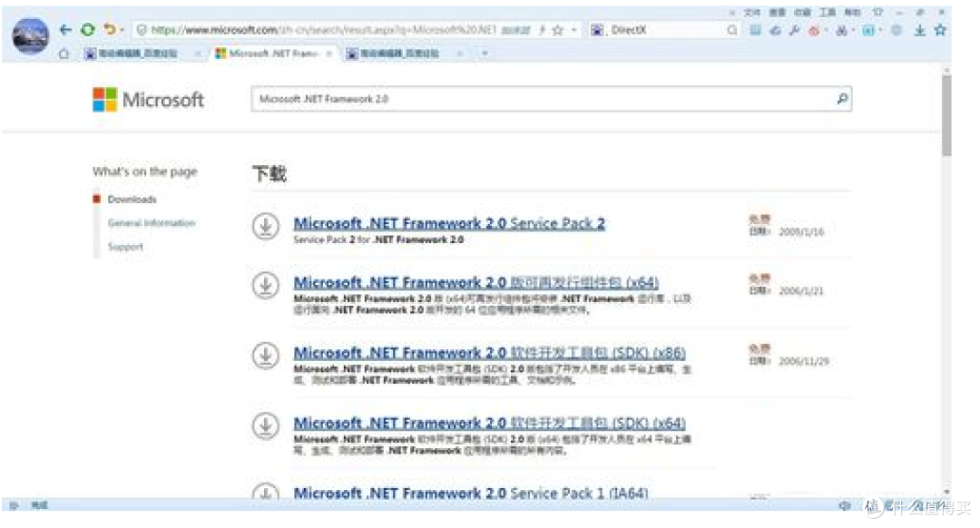Click download icon for Service Pack 2
Viewport: 980px width, 528px height.
point(266,226)
